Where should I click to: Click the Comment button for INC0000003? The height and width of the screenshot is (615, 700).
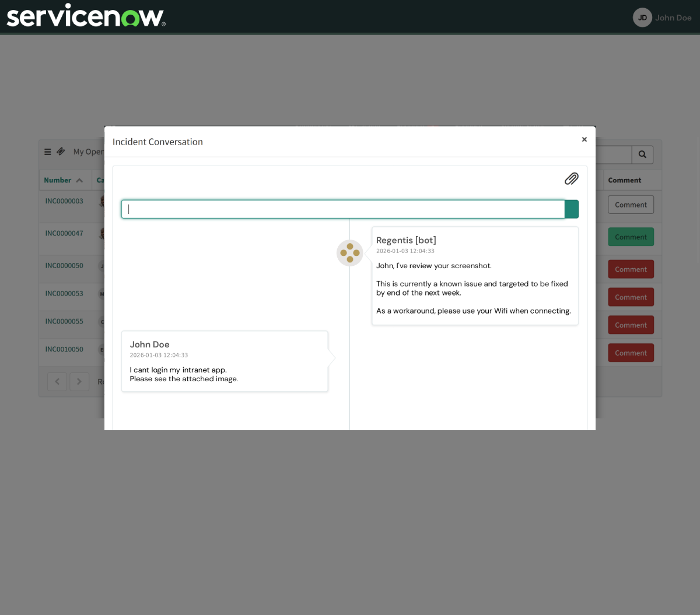(631, 205)
